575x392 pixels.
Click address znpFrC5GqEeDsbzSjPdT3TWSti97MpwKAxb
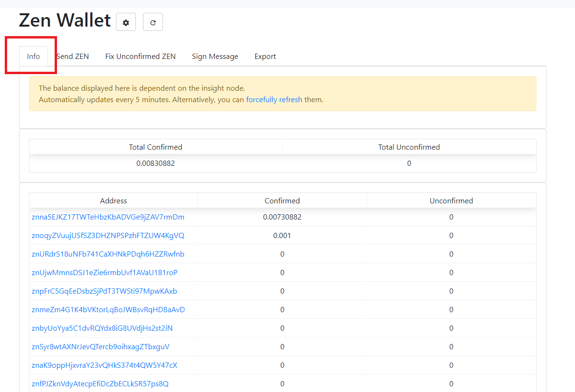105,291
